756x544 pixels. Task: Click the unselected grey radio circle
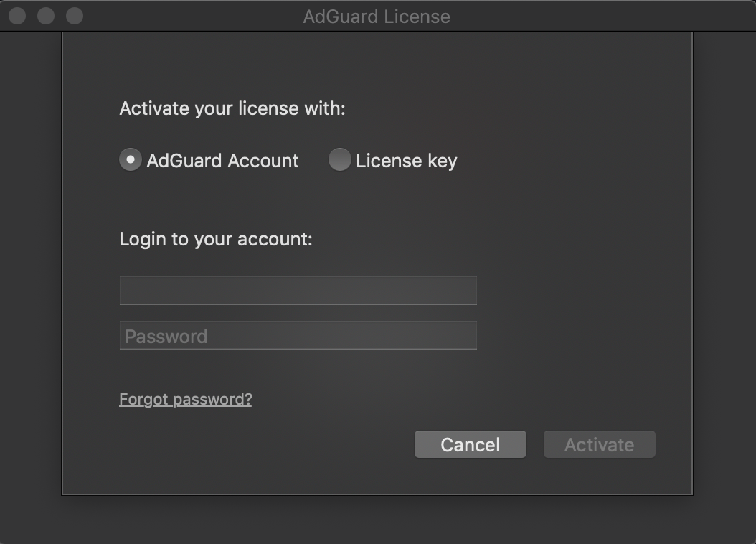click(x=339, y=160)
